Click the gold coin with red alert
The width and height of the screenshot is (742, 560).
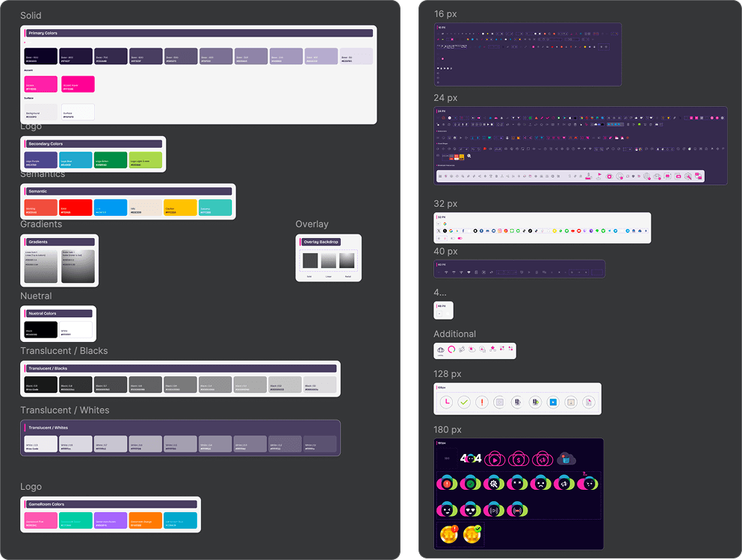[448, 534]
